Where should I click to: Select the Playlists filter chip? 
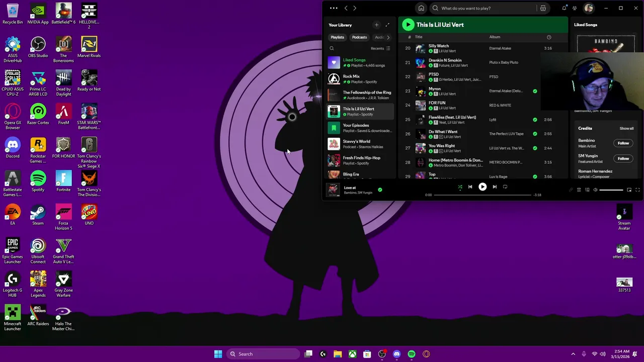[x=337, y=37]
